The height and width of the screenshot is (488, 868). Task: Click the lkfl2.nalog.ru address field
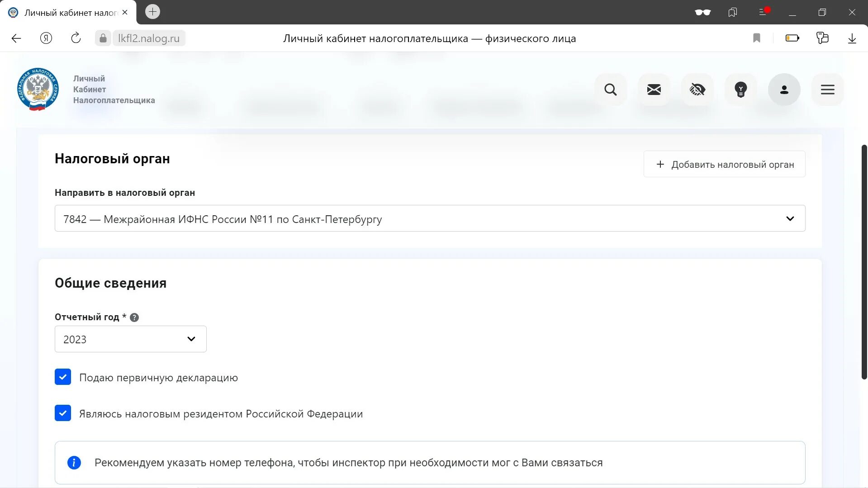149,38
